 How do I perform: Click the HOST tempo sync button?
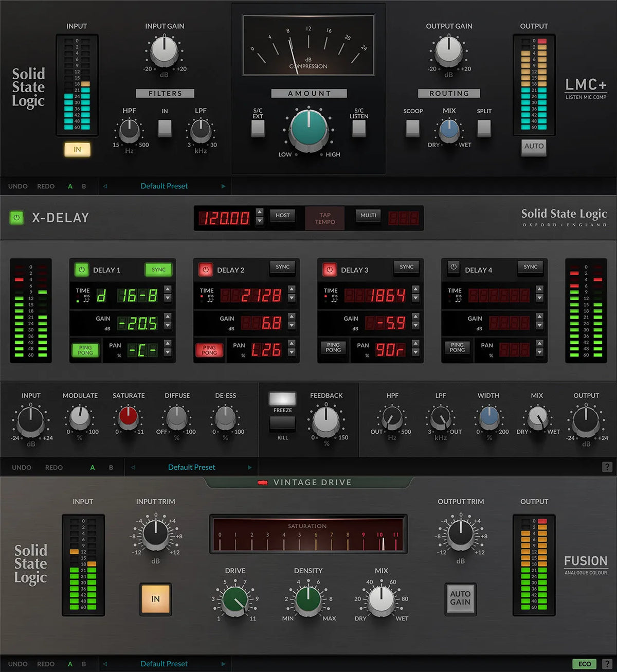(282, 216)
